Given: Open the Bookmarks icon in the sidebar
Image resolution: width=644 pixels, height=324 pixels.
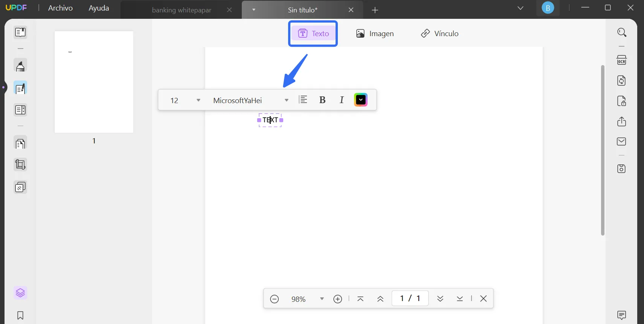Looking at the screenshot, I should pos(20,315).
